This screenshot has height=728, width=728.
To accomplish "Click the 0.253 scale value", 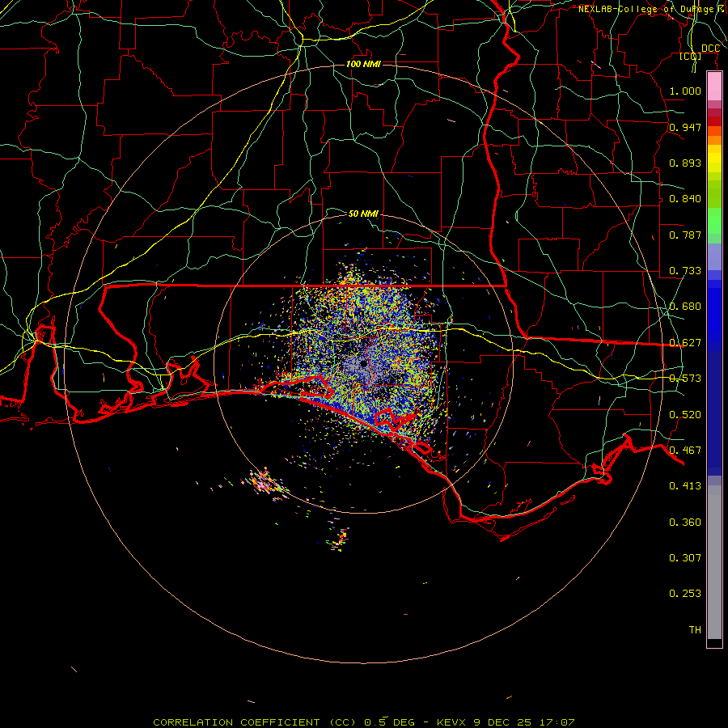I will click(685, 594).
